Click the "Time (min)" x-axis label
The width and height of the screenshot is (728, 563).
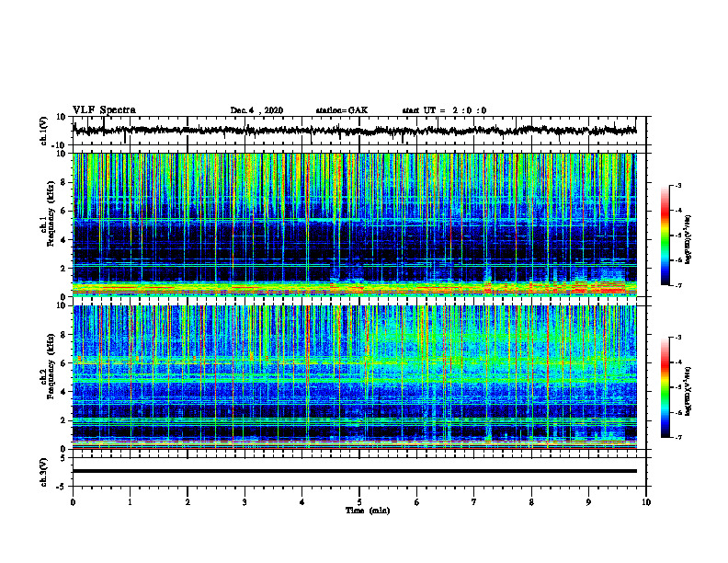tap(368, 511)
